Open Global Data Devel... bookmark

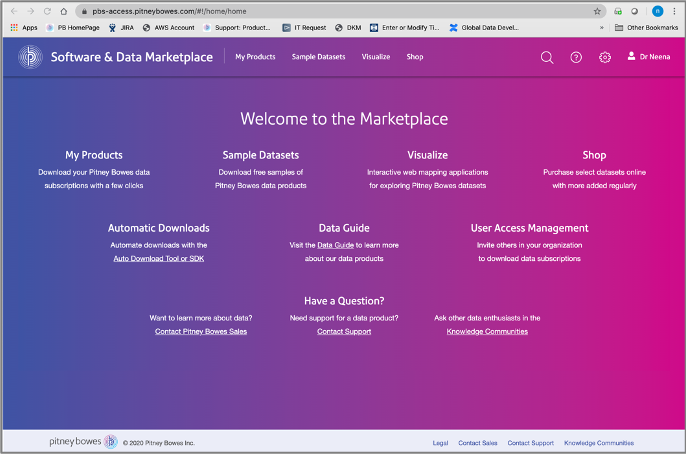tap(484, 28)
